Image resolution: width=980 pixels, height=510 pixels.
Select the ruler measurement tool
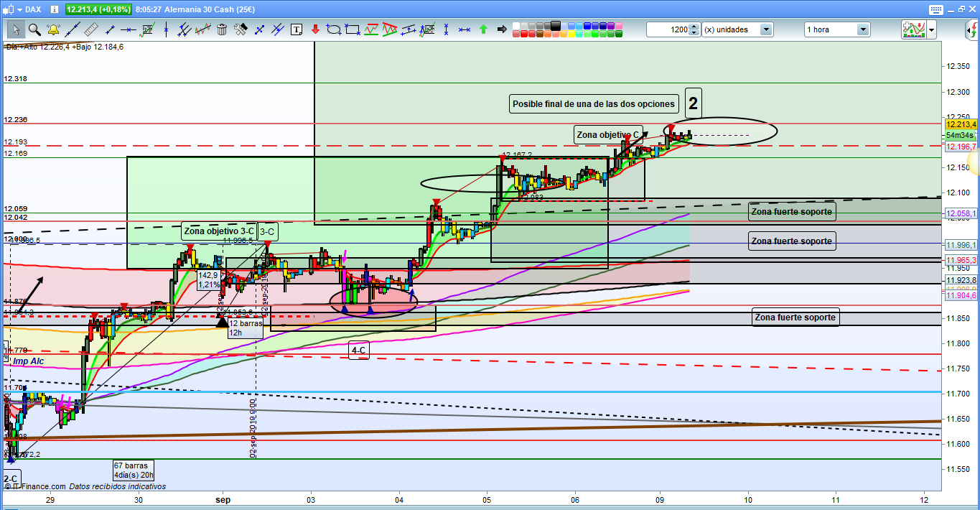(90, 29)
